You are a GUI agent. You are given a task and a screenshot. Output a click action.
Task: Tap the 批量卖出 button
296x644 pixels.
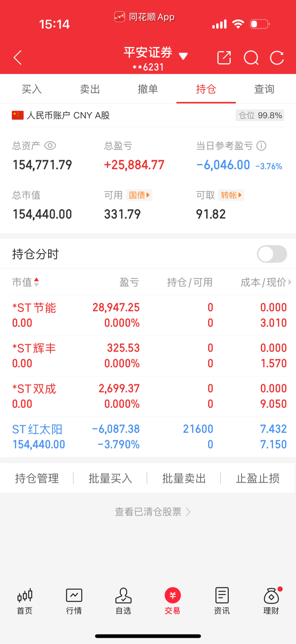pos(184,478)
